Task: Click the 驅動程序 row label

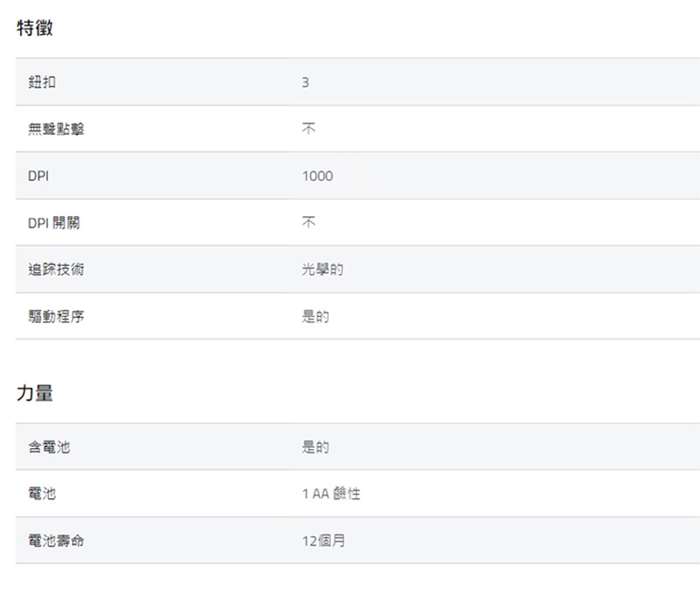Action: coord(56,317)
